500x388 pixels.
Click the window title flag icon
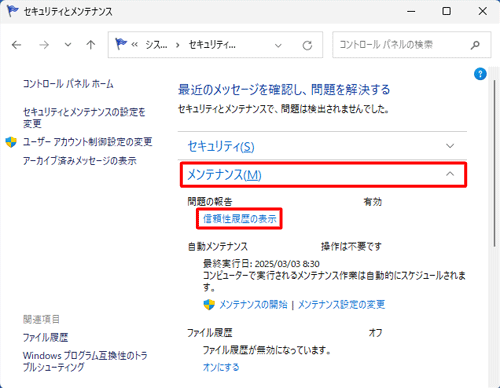pyautogui.click(x=13, y=11)
